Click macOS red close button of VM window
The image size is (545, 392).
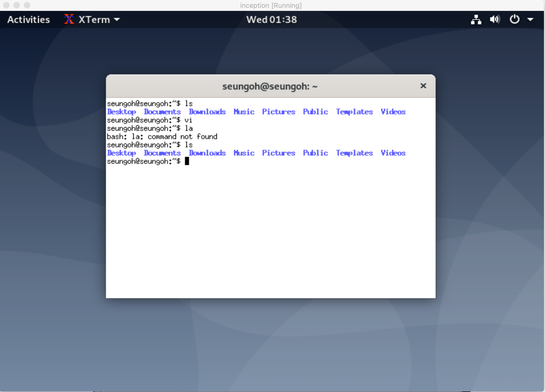6,5
